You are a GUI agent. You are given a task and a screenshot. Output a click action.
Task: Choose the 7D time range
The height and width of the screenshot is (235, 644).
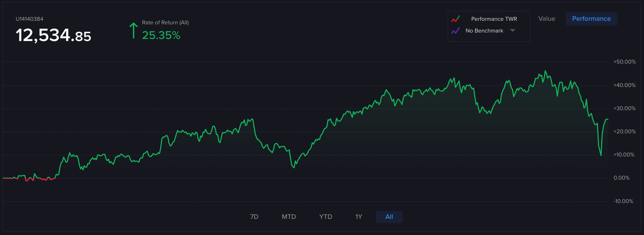click(x=254, y=217)
